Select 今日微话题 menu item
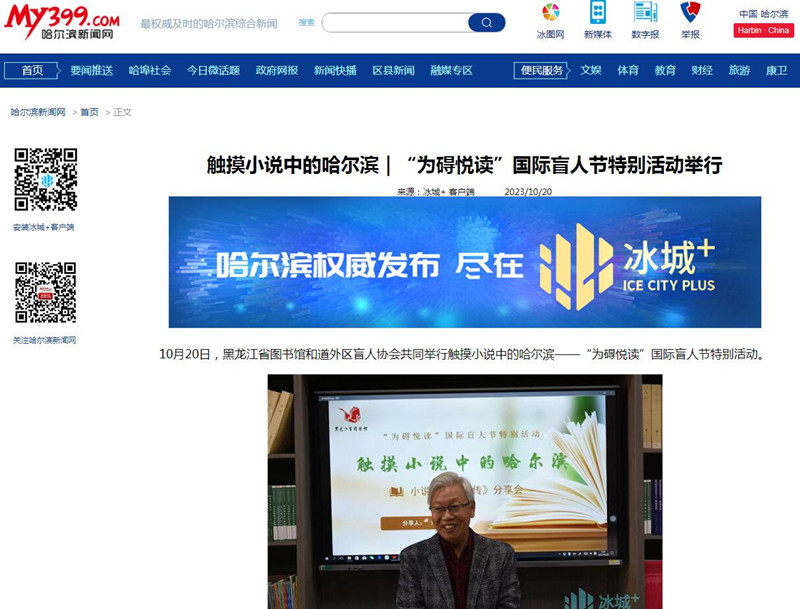This screenshot has height=609, width=800. coord(213,70)
